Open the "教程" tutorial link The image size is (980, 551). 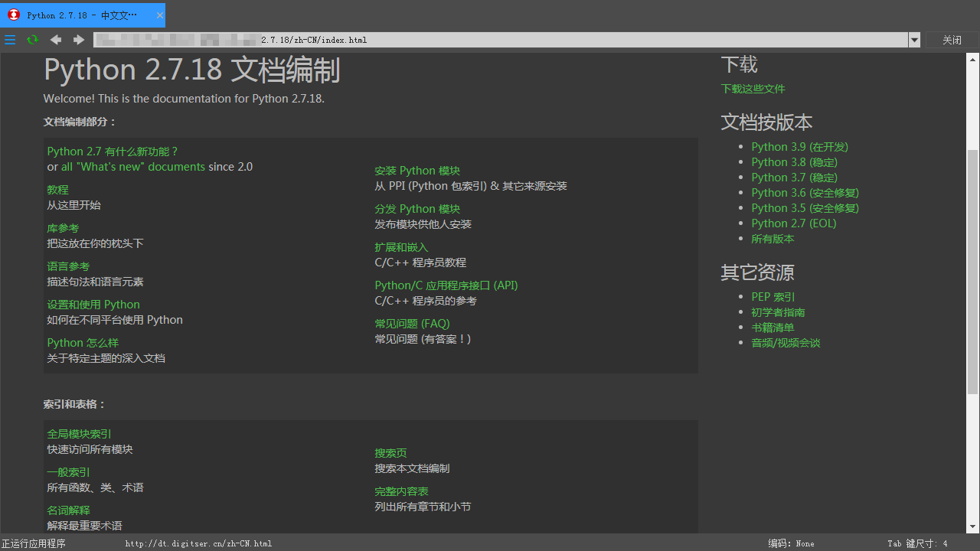point(57,189)
